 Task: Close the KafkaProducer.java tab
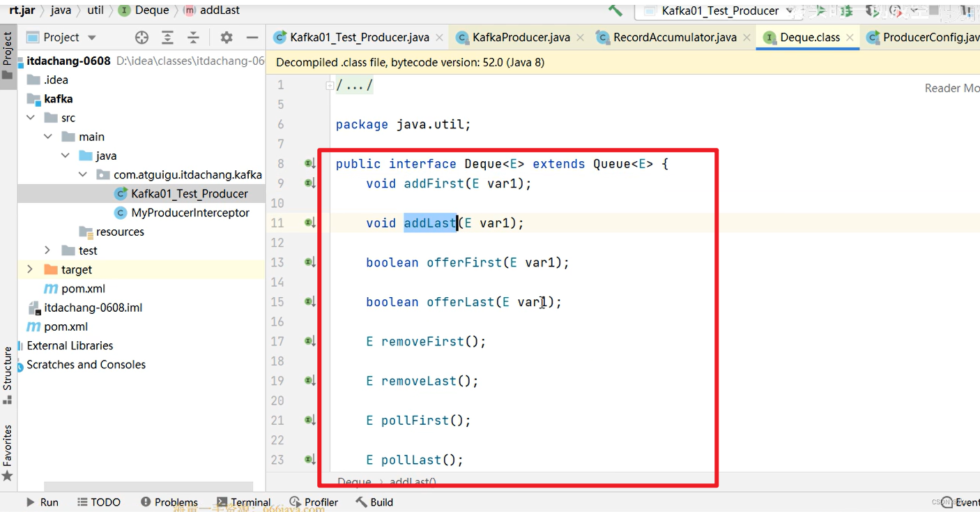pos(581,38)
